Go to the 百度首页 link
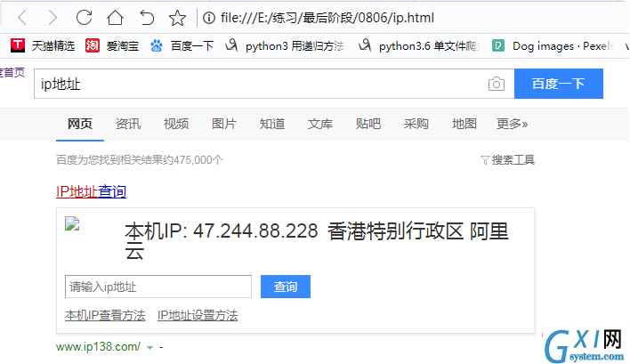Viewport: 630px width, 364px height. point(12,73)
